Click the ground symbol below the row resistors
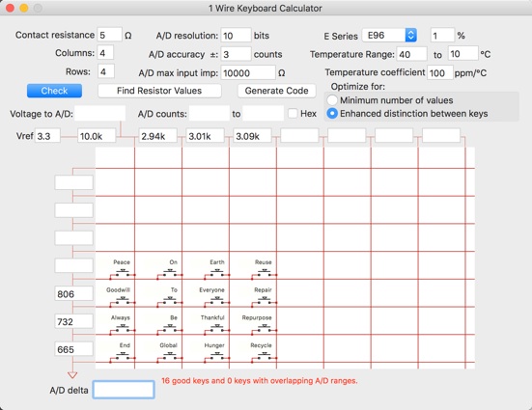 [72, 374]
